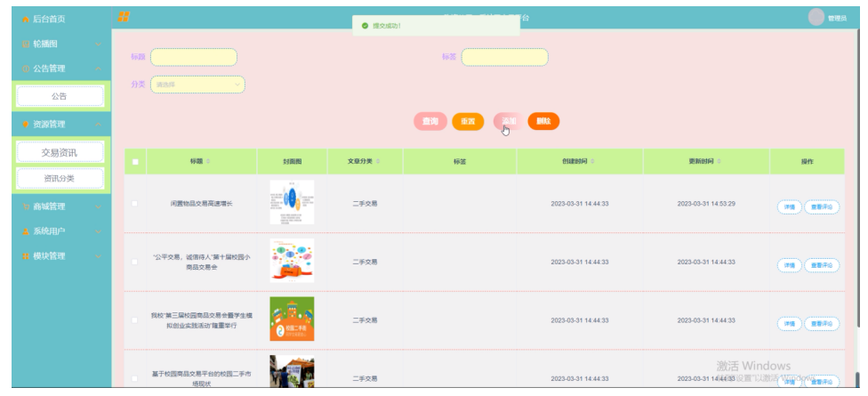Viewport: 868px width, 396px height.
Task: Collapse the 公告管理 sidebar menu chevron
Action: click(x=98, y=69)
